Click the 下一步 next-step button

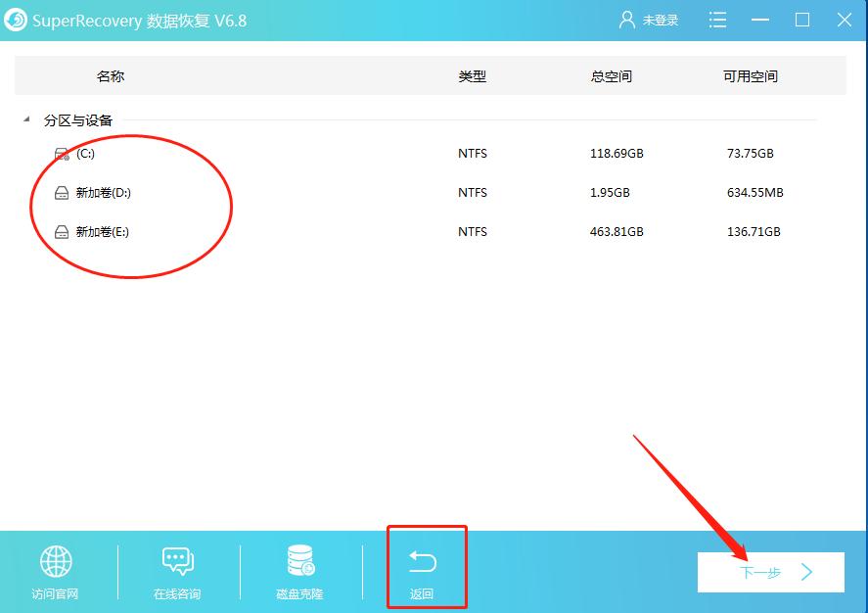click(x=770, y=573)
